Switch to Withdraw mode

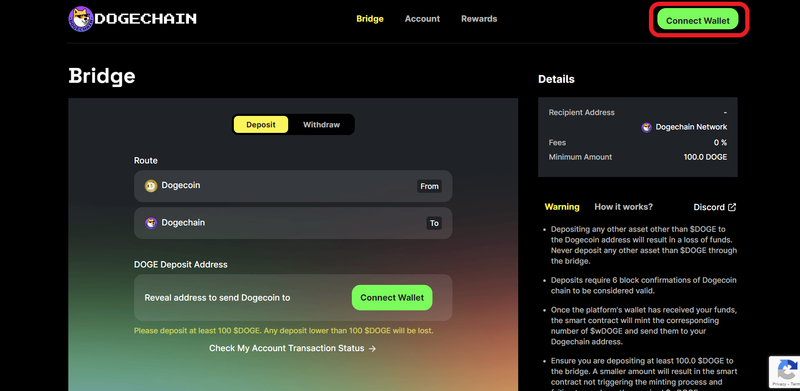(321, 125)
